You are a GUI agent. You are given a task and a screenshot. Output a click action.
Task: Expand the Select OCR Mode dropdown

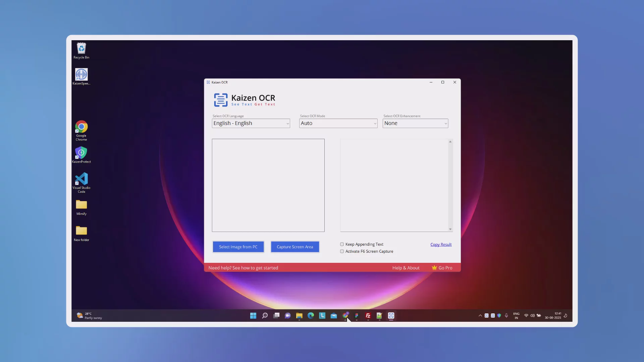(x=338, y=123)
